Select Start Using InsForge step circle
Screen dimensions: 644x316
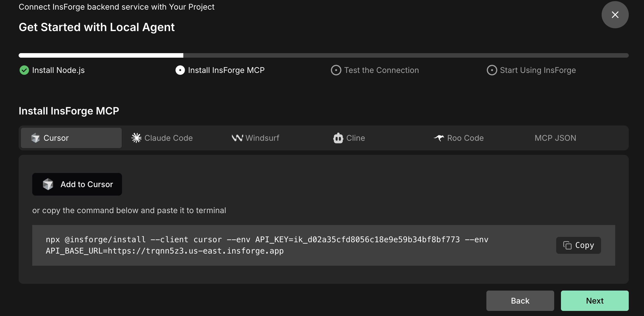pos(492,70)
